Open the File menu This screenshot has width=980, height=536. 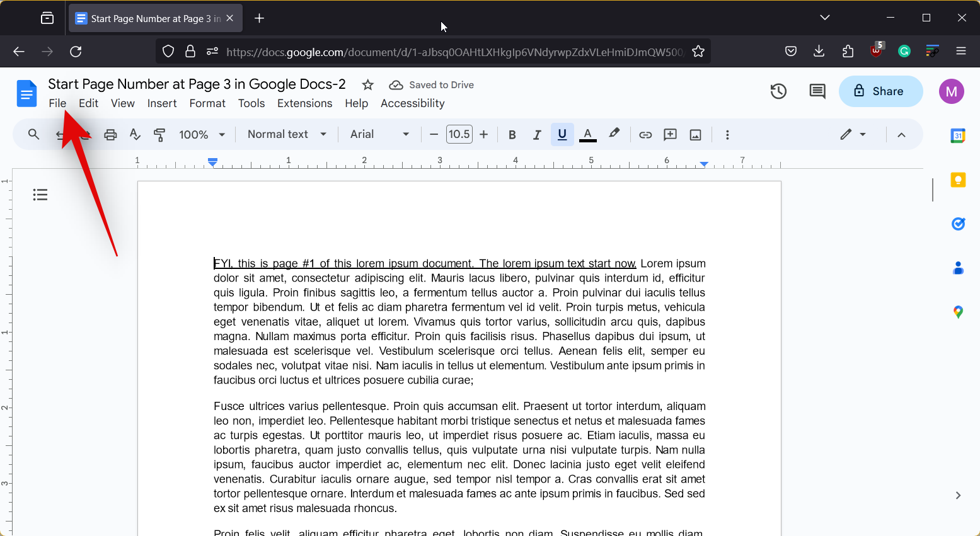[57, 103]
